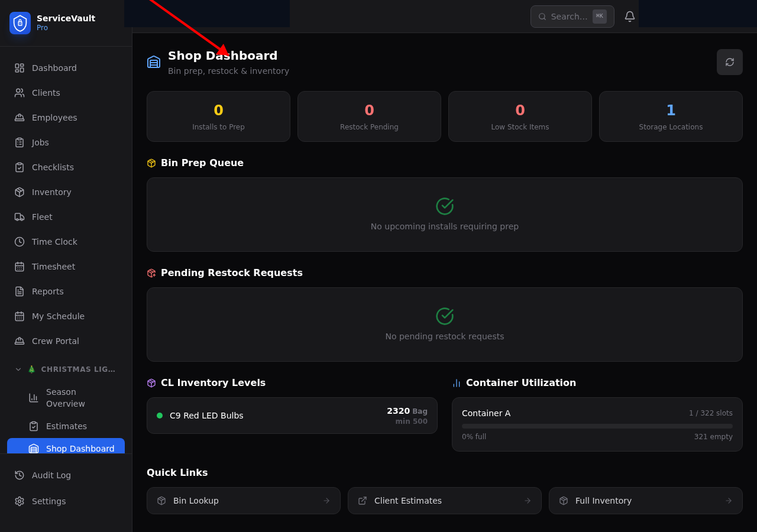
Task: Click the Installs to Prep counter card
Action: [x=218, y=116]
